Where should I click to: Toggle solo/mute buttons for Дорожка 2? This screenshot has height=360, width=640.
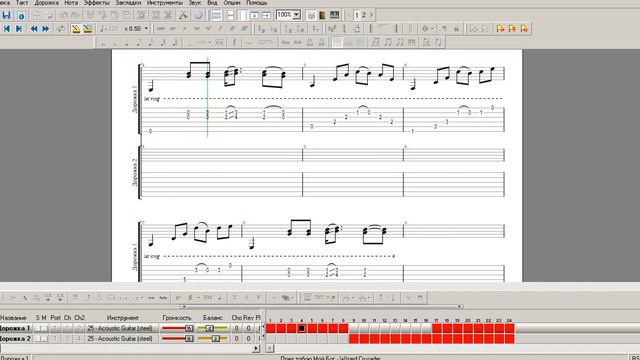(41, 339)
